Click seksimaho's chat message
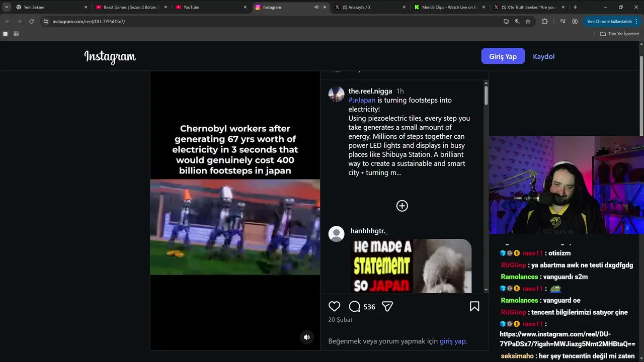The height and width of the screenshot is (362, 644). tap(568, 356)
